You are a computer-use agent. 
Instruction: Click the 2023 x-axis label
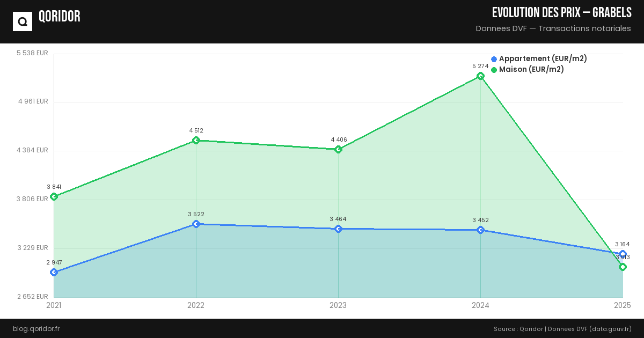(338, 305)
